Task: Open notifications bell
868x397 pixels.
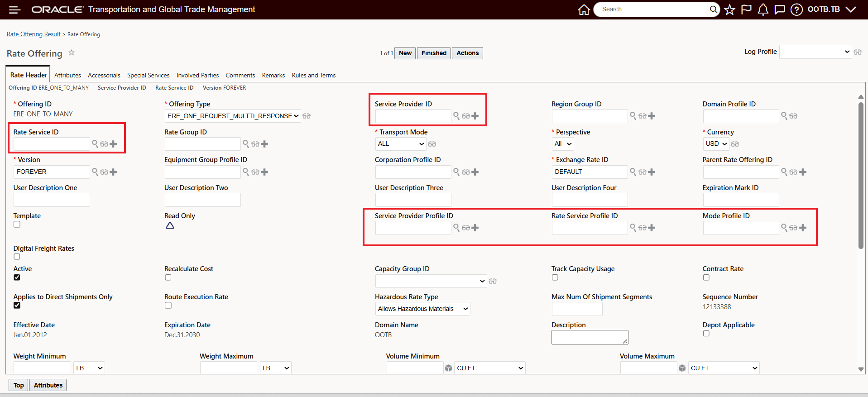Action: point(763,10)
